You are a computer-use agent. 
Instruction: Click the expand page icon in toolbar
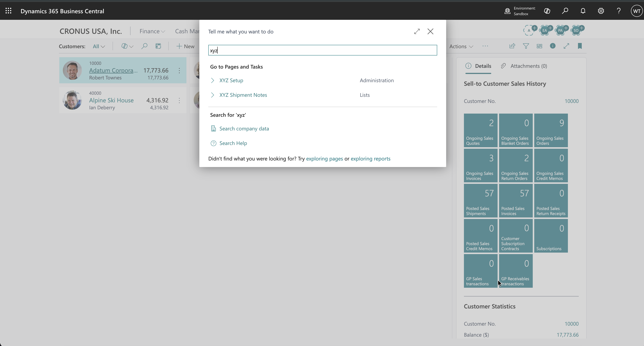[x=566, y=46]
